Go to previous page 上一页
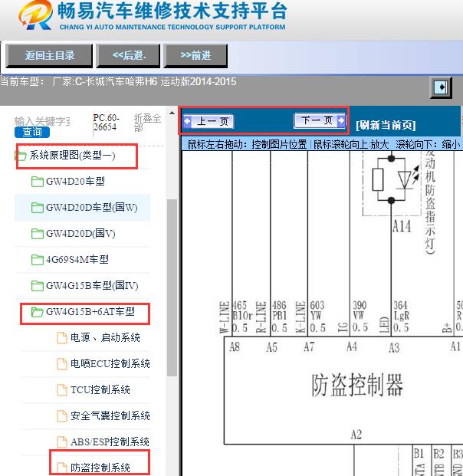The height and width of the screenshot is (476, 463). [209, 122]
